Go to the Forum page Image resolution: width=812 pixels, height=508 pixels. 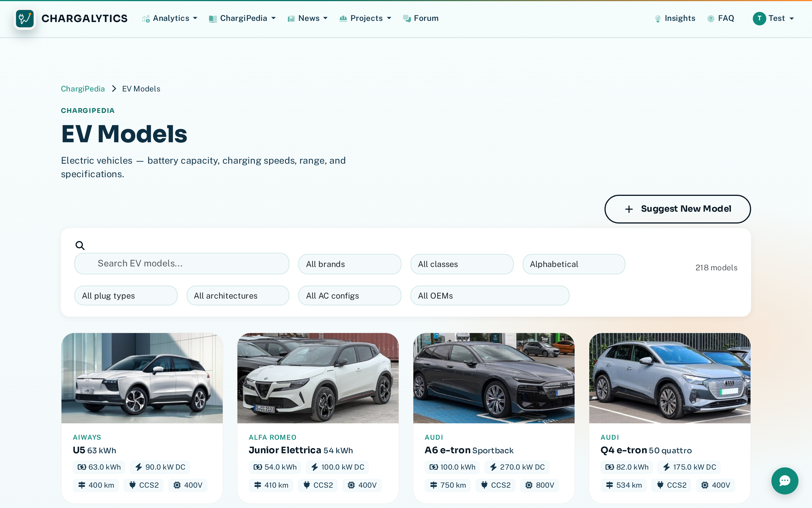tap(421, 18)
